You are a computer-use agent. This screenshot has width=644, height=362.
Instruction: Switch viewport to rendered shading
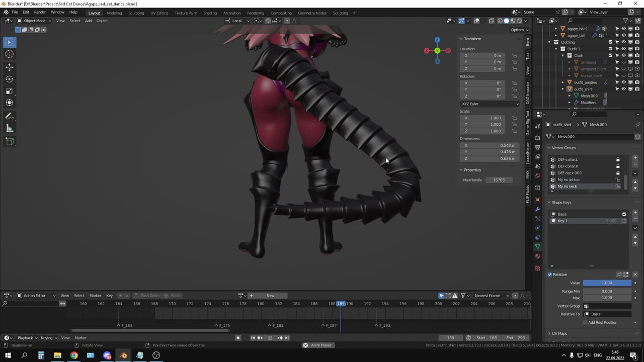point(520,21)
